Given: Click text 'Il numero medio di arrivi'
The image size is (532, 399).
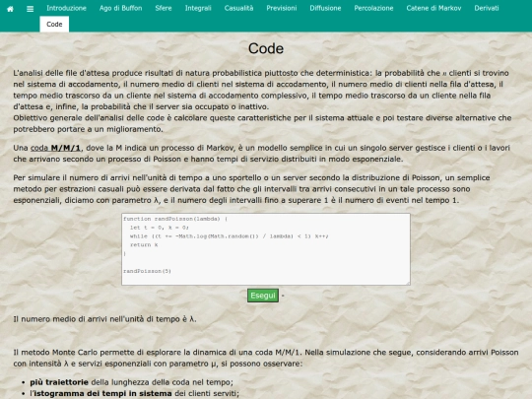Looking at the screenshot, I should [59, 319].
